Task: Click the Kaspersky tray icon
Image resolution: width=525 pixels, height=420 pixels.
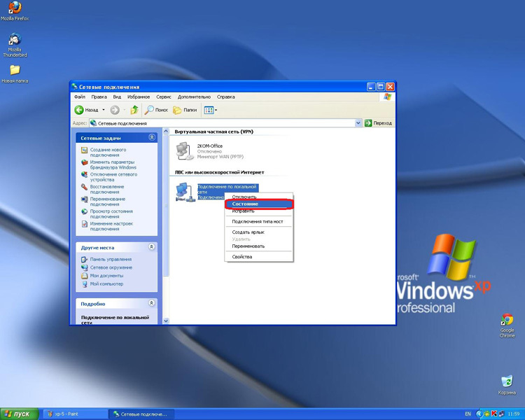Action: 494,414
